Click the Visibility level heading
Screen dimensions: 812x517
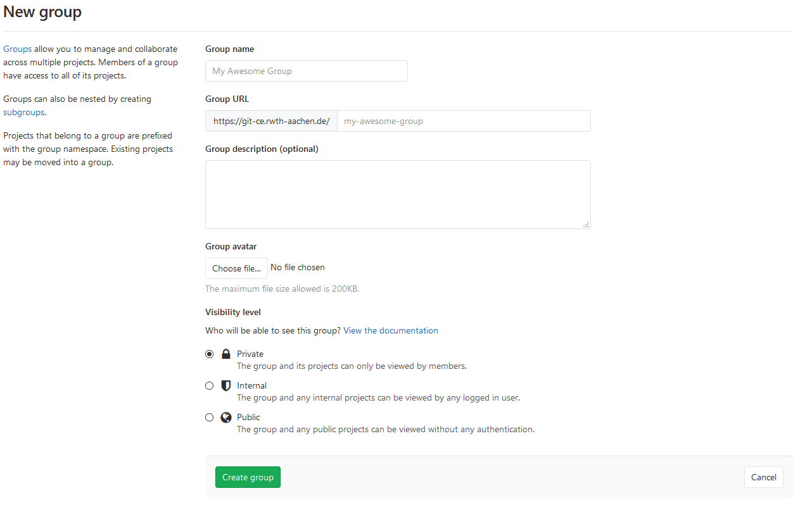click(x=233, y=312)
